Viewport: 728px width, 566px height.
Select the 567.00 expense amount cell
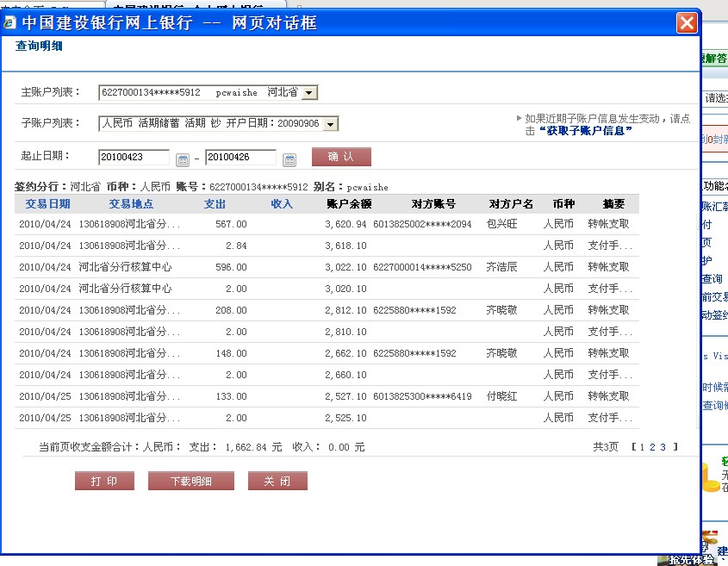[231, 224]
